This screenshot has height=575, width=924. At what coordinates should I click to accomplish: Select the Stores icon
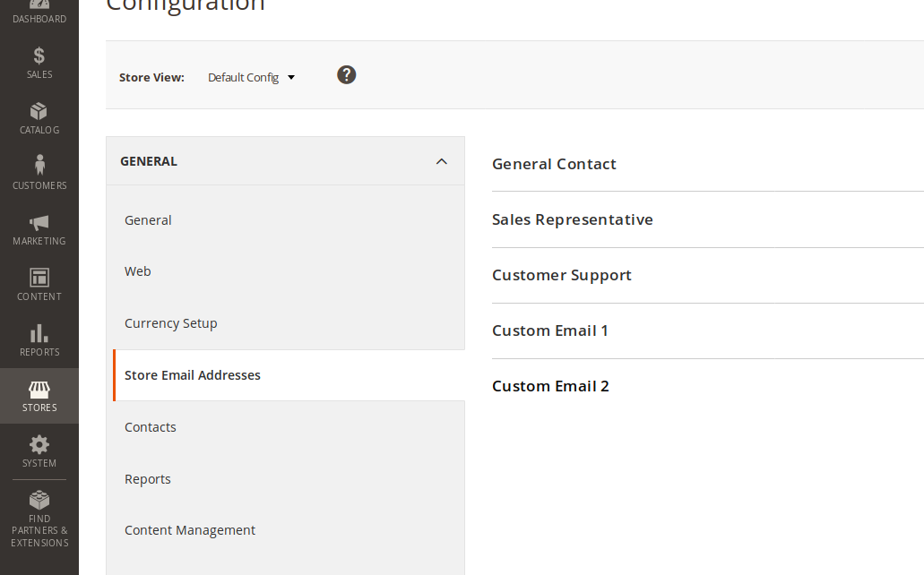click(39, 394)
